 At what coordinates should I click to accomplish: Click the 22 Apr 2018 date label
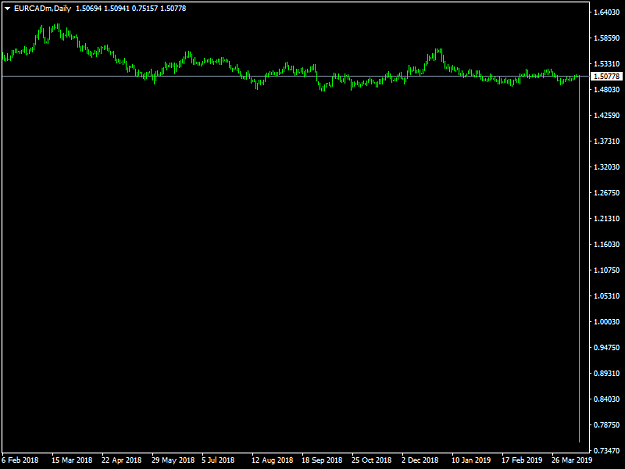click(x=122, y=460)
